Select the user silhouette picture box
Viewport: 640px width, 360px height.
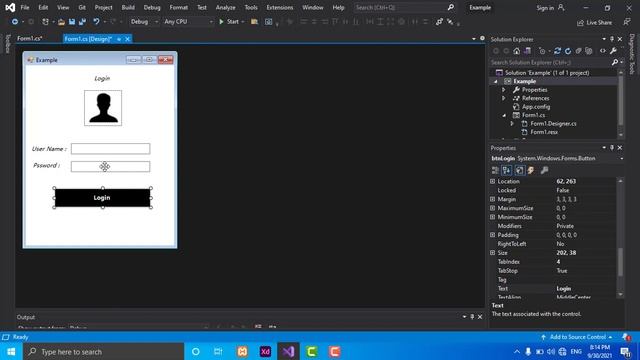coord(103,108)
